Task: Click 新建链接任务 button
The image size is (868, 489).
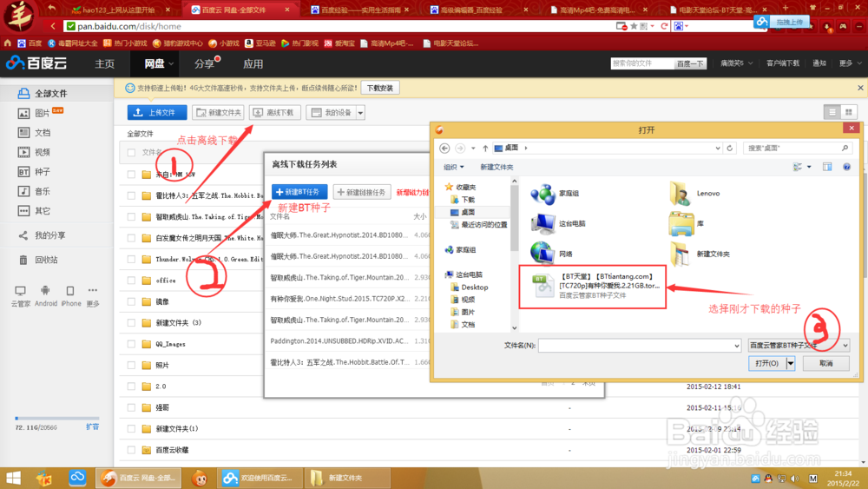Action: (362, 192)
